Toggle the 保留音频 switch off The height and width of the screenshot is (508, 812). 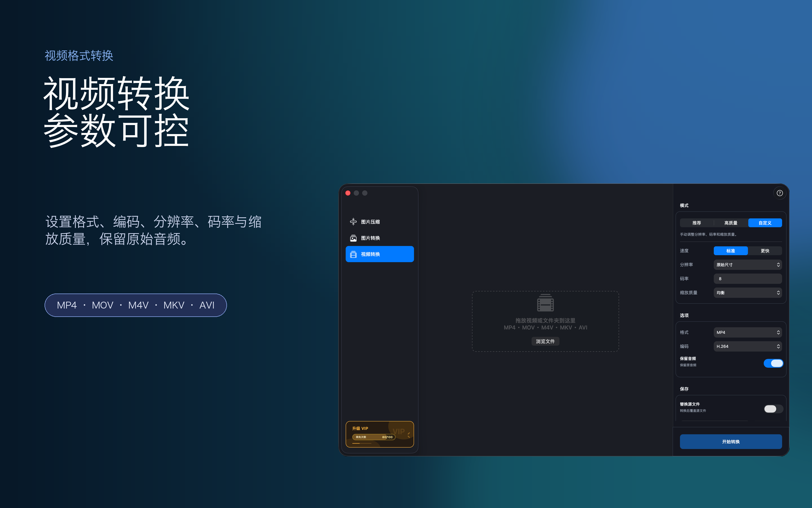pyautogui.click(x=773, y=363)
